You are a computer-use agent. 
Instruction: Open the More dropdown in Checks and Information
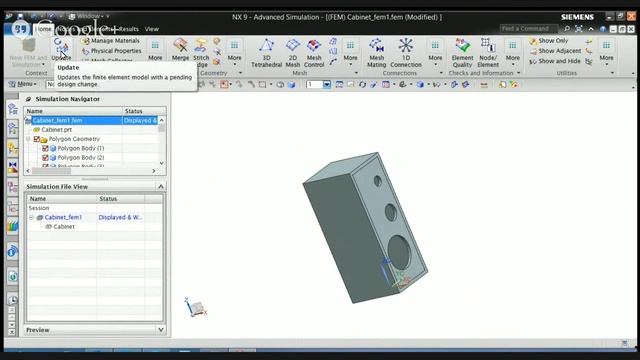[513, 53]
